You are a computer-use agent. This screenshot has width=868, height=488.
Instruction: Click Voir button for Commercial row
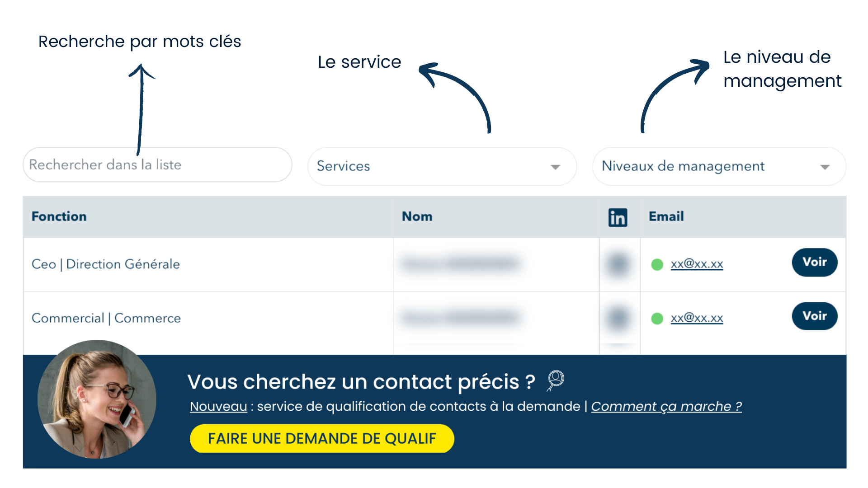[x=815, y=316]
